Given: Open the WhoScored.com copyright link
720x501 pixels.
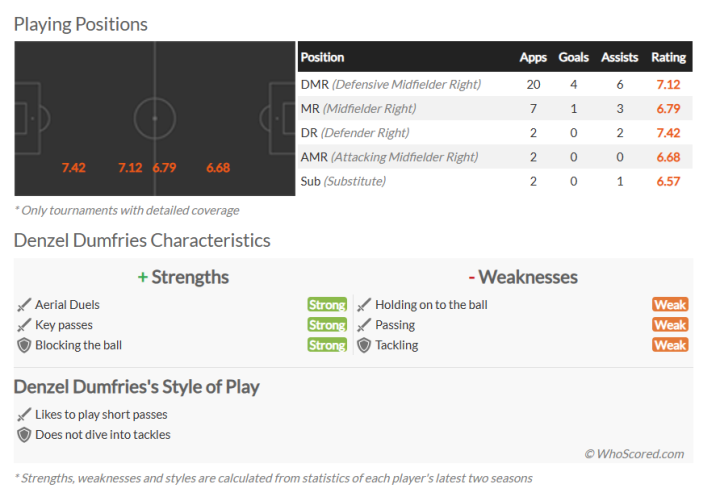Looking at the screenshot, I should pyautogui.click(x=634, y=454).
